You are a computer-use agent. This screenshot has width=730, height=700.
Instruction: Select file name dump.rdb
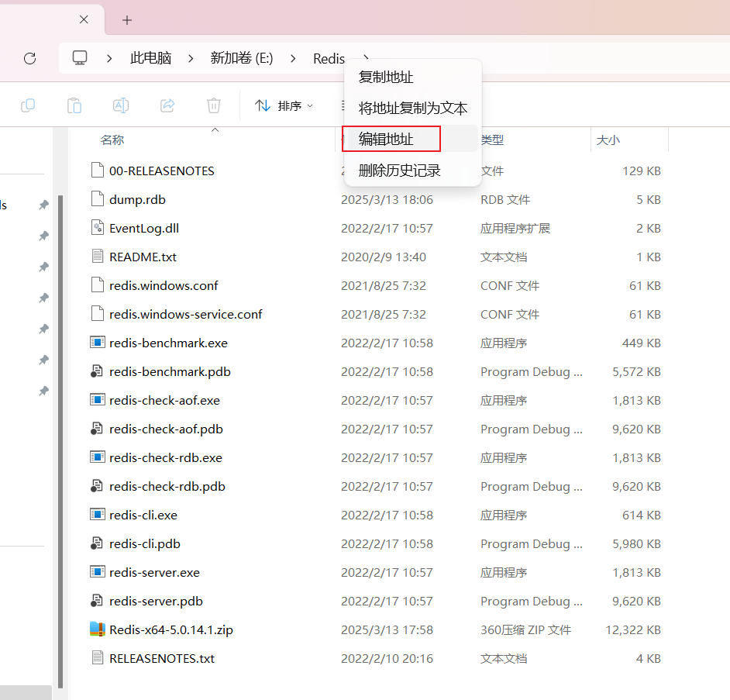[x=137, y=200]
